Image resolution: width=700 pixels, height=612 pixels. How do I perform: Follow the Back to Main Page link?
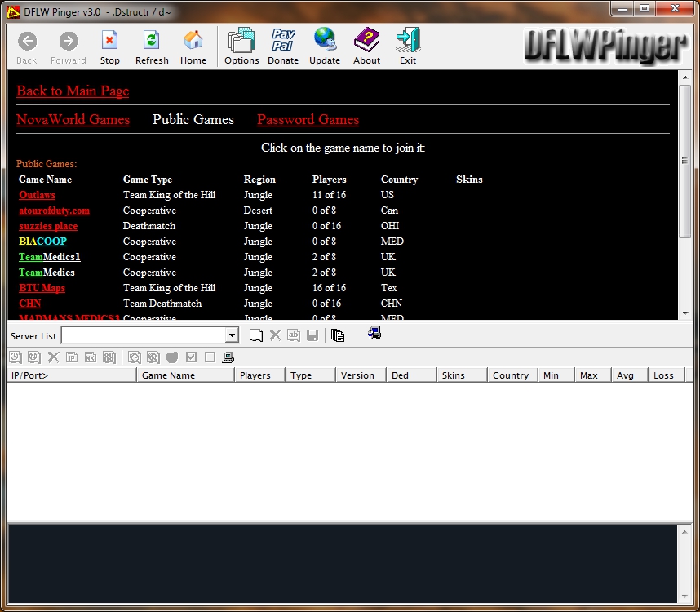pos(73,91)
